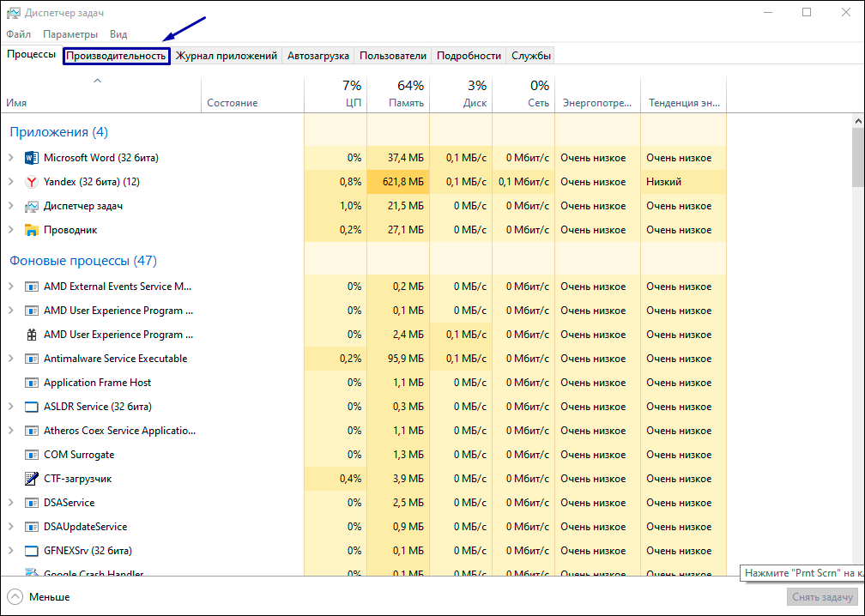Click the CTF-загрузчик process icon
The height and width of the screenshot is (616, 865).
(32, 479)
